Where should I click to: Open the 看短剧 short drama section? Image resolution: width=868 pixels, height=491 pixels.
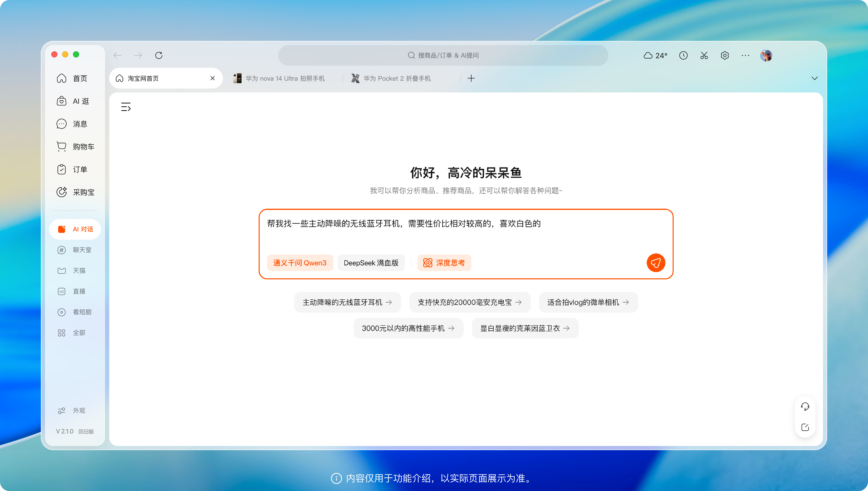(x=75, y=312)
